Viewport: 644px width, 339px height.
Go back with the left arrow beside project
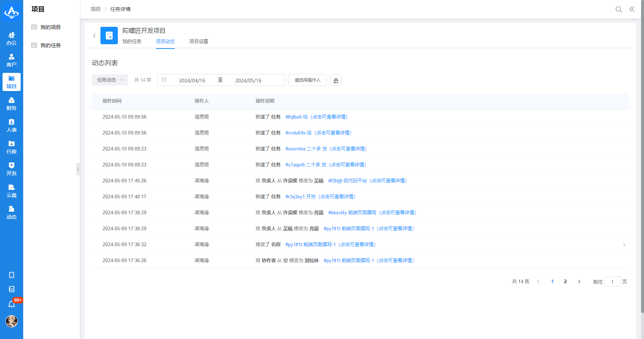click(94, 36)
